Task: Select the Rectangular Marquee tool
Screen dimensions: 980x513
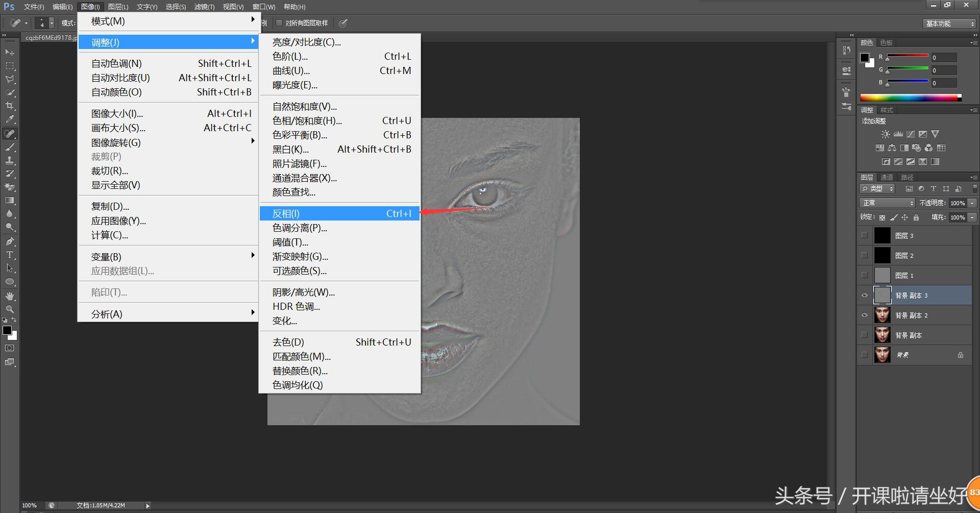Action: pos(10,66)
